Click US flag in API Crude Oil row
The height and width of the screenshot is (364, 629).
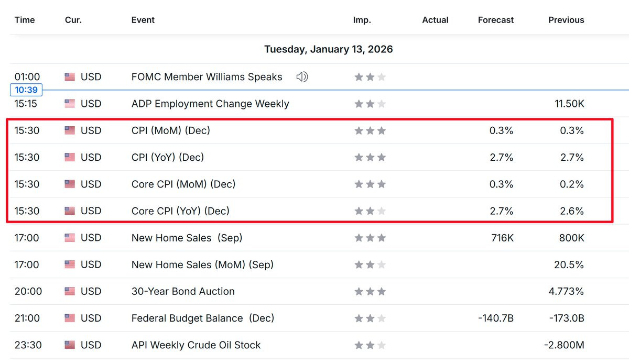70,345
